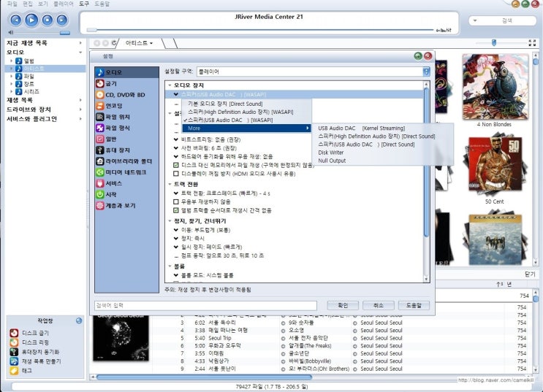Select 앨범 under 오디오 in the tree

click(x=29, y=61)
